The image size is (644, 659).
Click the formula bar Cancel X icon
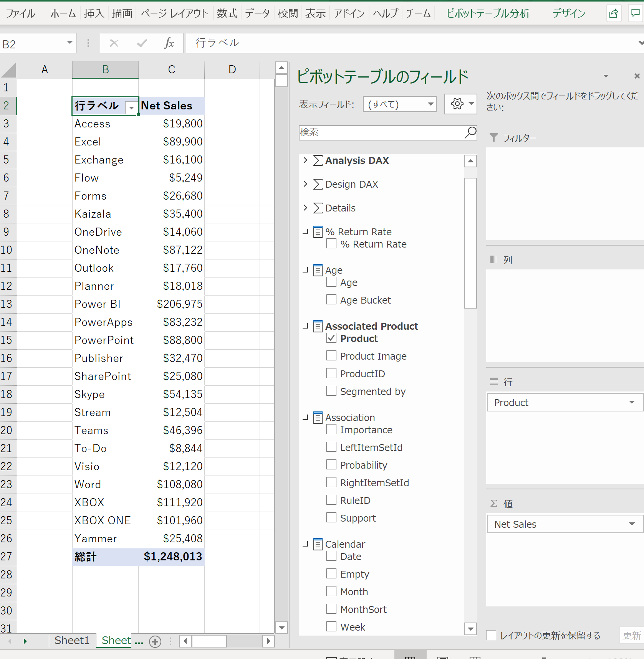click(x=114, y=43)
